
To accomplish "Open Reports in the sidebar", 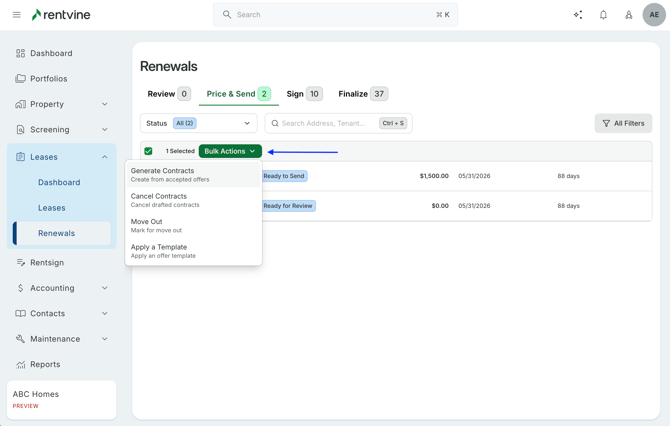I will 45,365.
